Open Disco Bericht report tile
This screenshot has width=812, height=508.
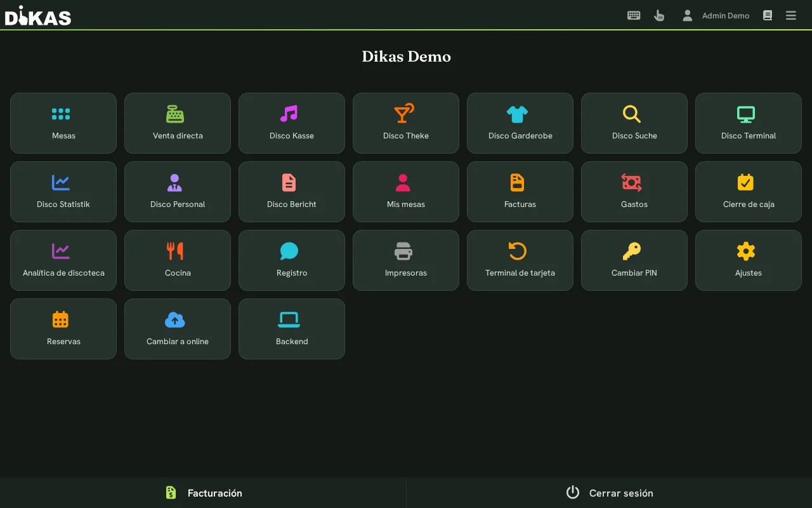[x=292, y=192]
